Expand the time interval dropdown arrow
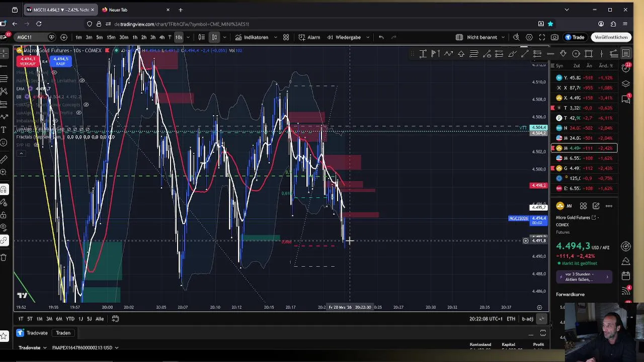The image size is (644, 362). tap(188, 37)
